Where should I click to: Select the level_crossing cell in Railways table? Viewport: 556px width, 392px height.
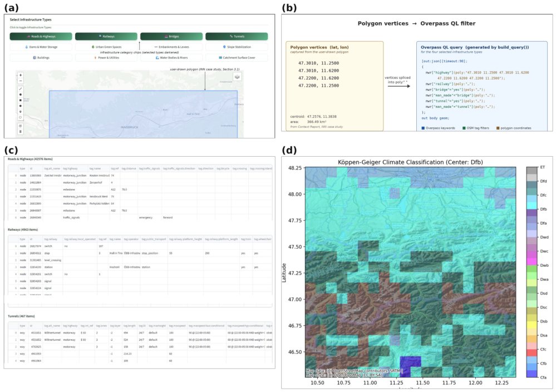tap(53, 260)
